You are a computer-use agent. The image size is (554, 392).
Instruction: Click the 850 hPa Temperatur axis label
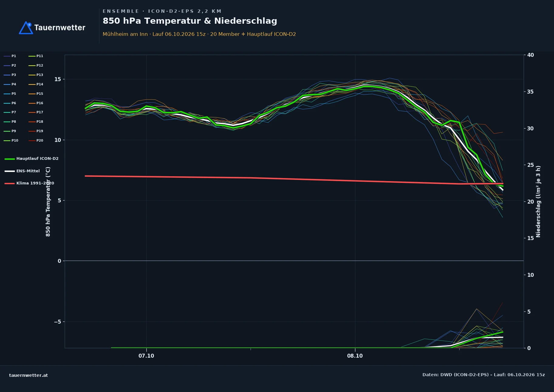(48, 202)
